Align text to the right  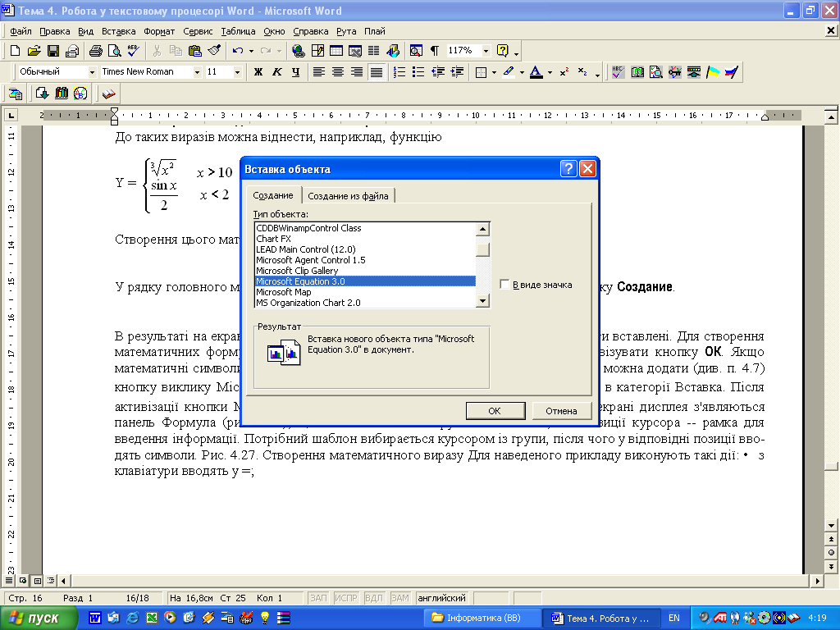click(x=357, y=72)
